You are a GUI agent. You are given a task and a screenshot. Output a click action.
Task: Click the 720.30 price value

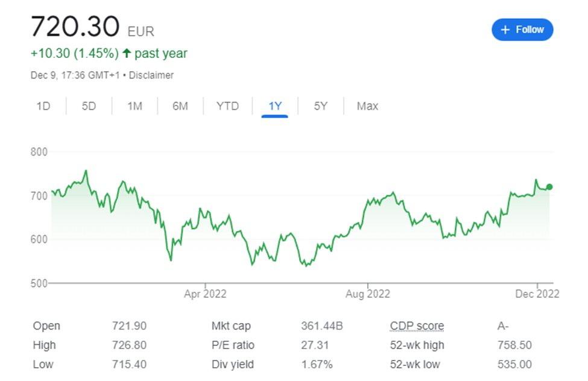(75, 27)
